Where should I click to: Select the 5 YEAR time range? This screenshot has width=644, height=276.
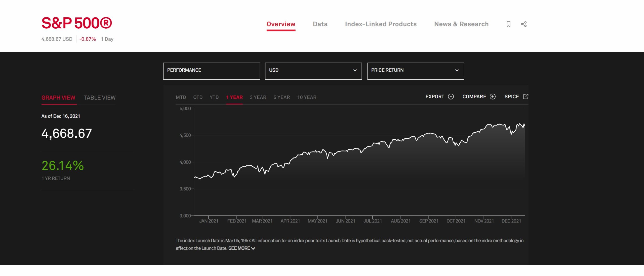point(282,97)
